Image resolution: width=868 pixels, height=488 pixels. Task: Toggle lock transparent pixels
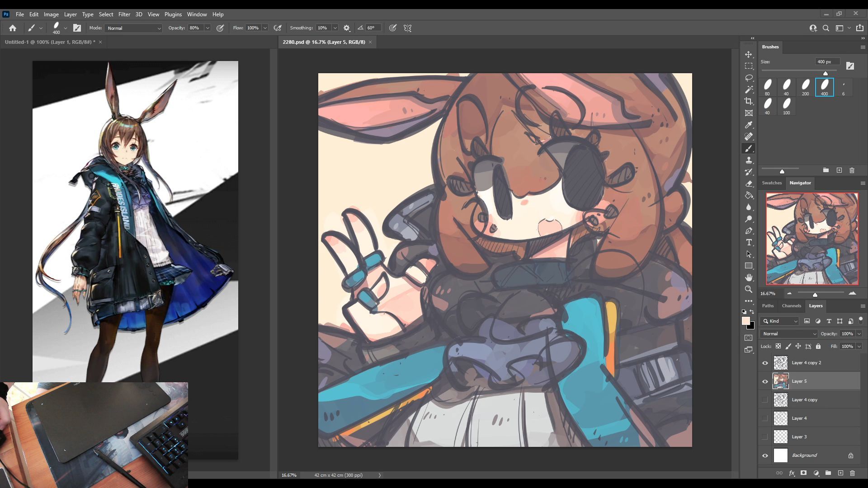coord(778,347)
